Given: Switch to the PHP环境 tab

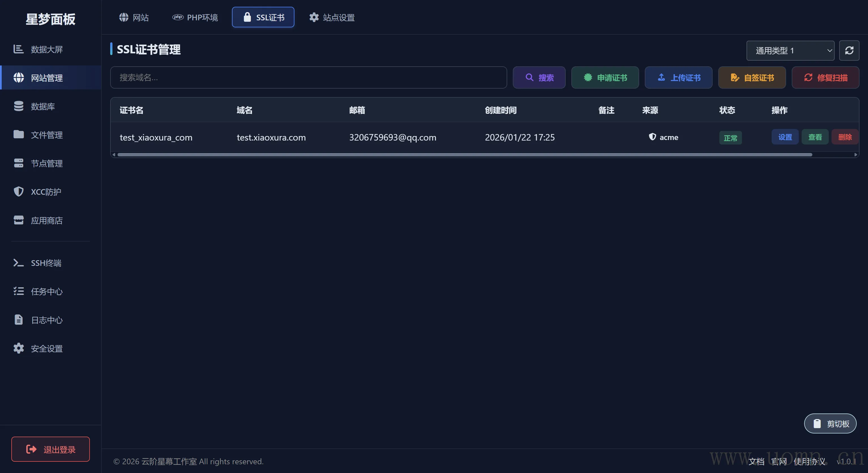Looking at the screenshot, I should pos(195,17).
